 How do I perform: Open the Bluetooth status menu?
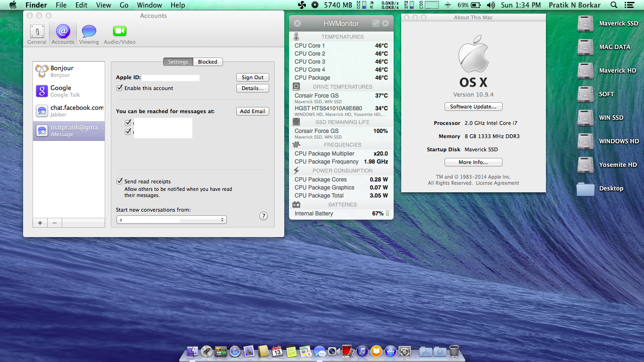447,5
